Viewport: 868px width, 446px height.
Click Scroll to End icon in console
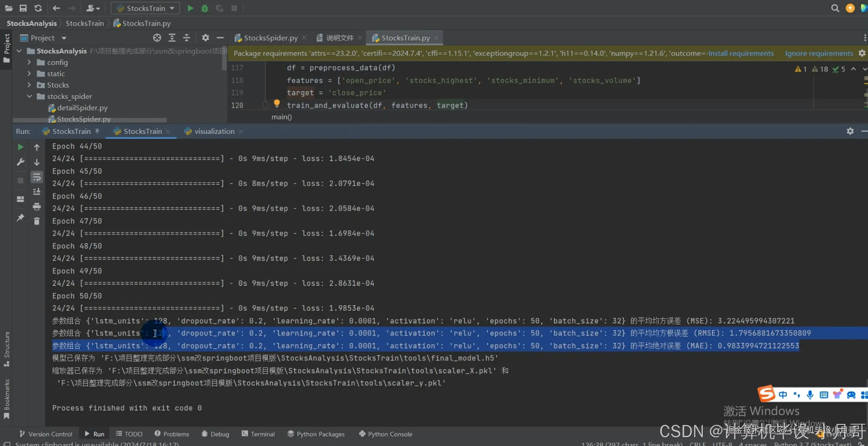click(x=37, y=192)
